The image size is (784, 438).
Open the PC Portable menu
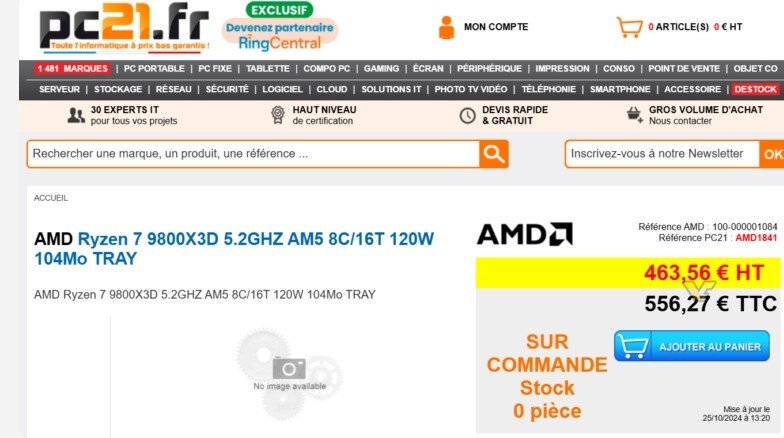154,69
